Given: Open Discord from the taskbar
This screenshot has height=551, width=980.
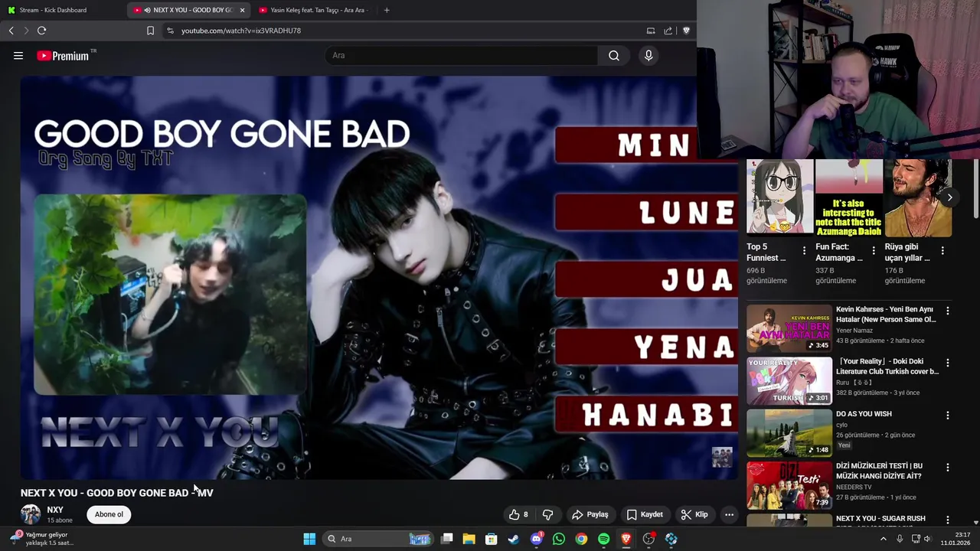Looking at the screenshot, I should (x=537, y=539).
